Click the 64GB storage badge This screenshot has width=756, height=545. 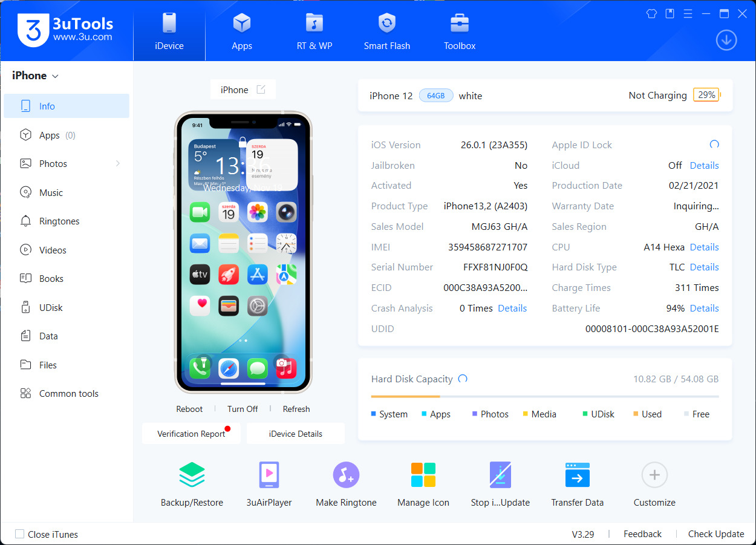tap(436, 96)
